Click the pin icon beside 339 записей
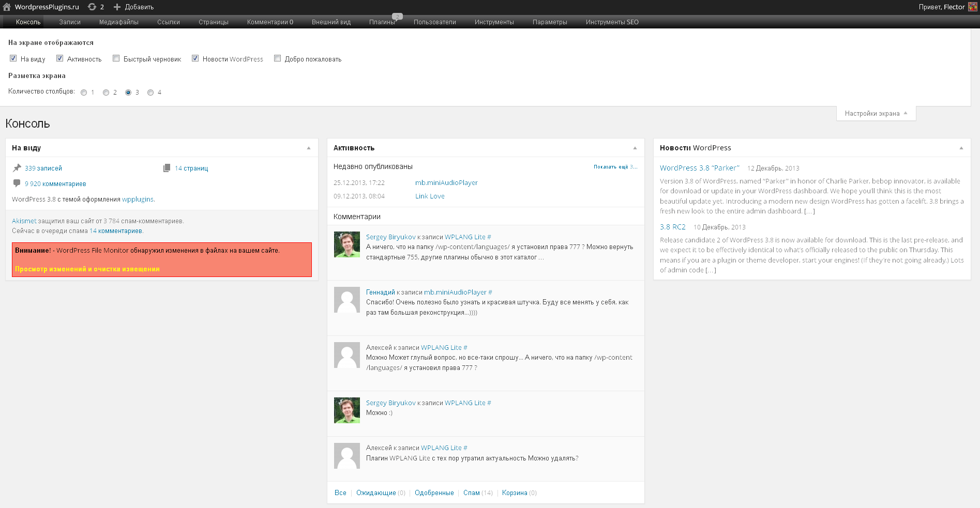Image resolution: width=980 pixels, height=508 pixels. point(17,167)
